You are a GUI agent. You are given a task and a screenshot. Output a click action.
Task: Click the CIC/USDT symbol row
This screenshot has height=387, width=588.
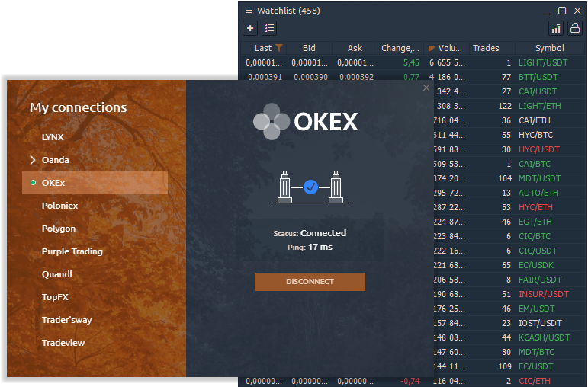click(x=538, y=251)
